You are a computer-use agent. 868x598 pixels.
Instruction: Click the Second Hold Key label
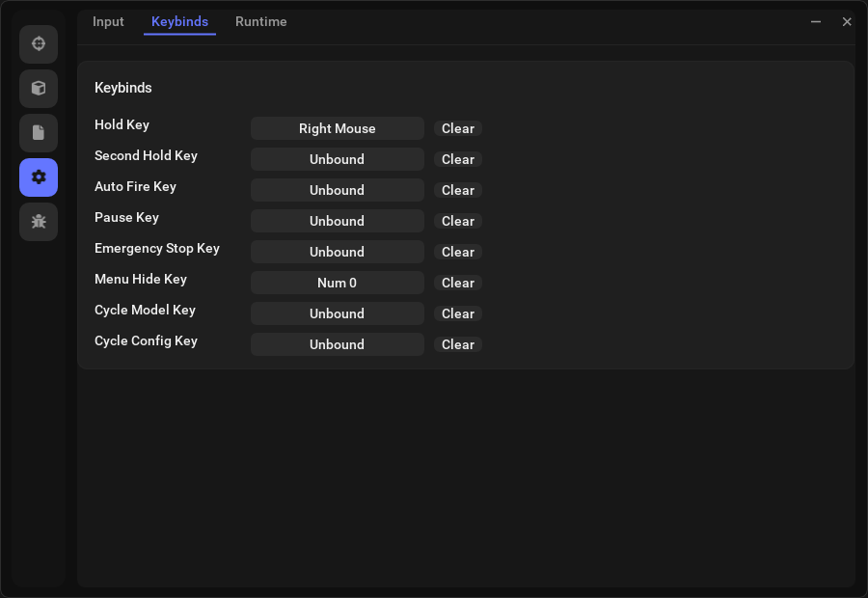click(146, 156)
